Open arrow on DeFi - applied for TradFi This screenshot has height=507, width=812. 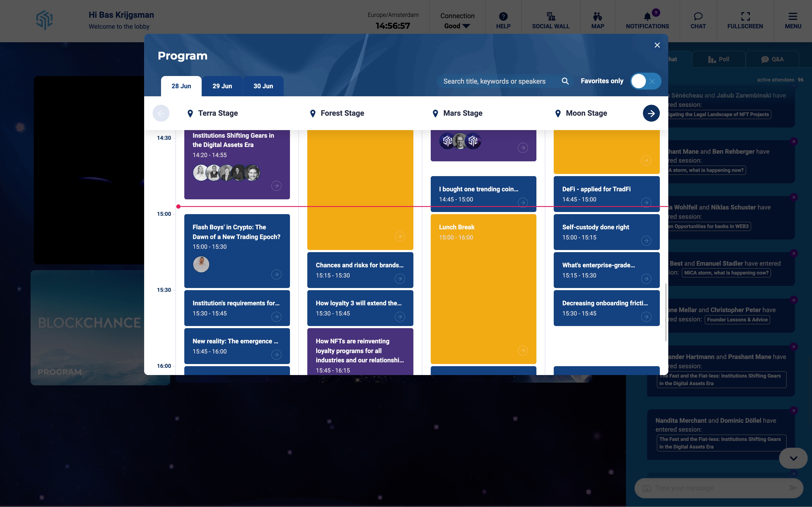pyautogui.click(x=646, y=203)
